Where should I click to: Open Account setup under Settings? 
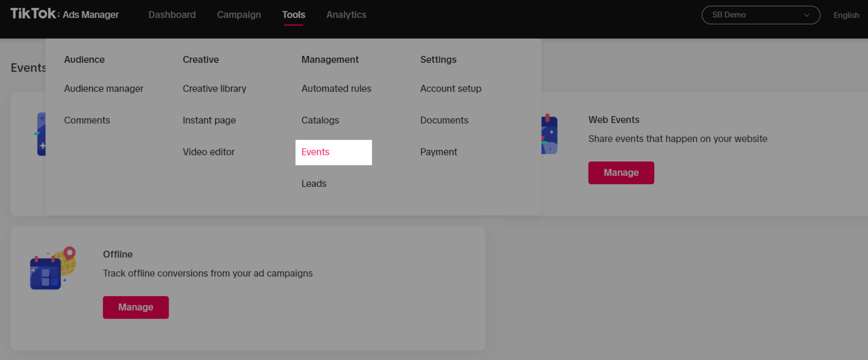pos(450,89)
